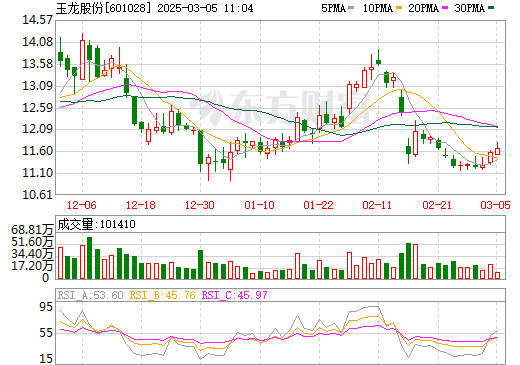Select the 01-22 date label
This screenshot has height=365, width=520.
pyautogui.click(x=318, y=205)
